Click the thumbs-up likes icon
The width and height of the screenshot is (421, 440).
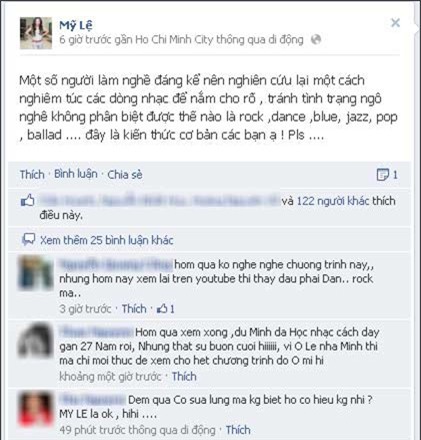pyautogui.click(x=28, y=200)
